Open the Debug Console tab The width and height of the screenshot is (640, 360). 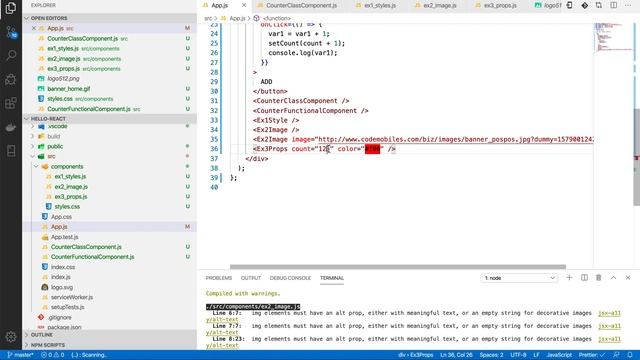click(x=290, y=278)
